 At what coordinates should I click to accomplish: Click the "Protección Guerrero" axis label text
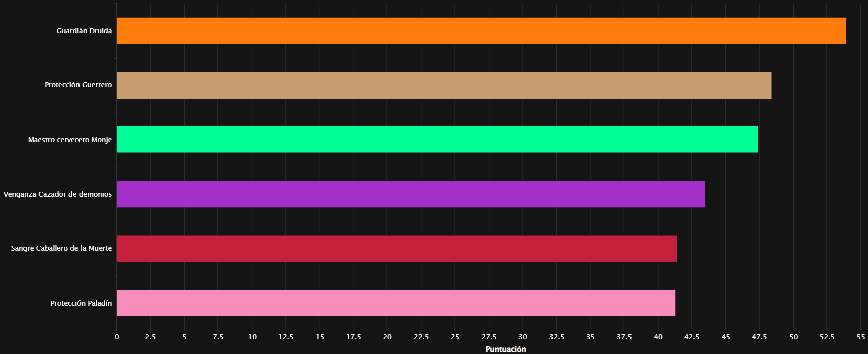(x=78, y=85)
